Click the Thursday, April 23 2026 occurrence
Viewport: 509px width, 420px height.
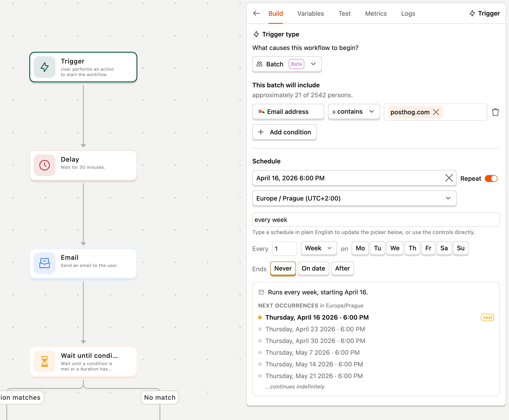click(315, 329)
